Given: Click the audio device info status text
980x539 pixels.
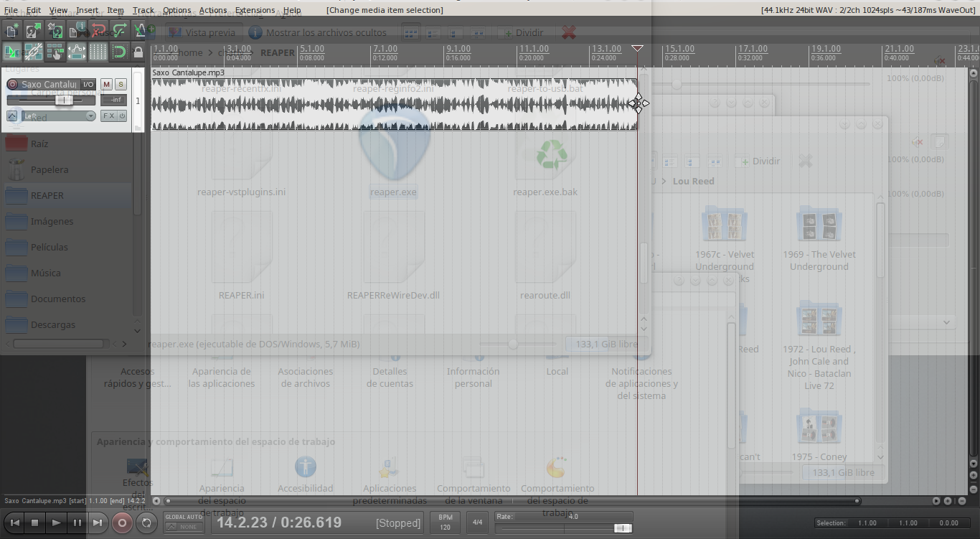Looking at the screenshot, I should 868,10.
